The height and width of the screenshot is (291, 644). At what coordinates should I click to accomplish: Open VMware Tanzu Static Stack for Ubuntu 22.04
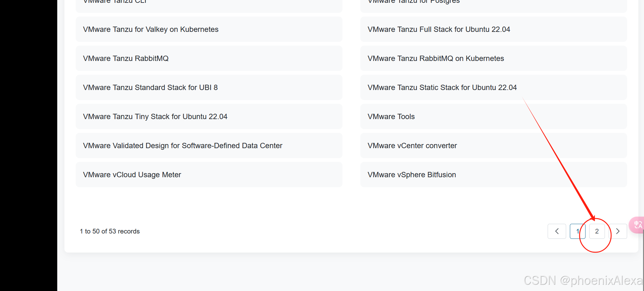[494, 88]
